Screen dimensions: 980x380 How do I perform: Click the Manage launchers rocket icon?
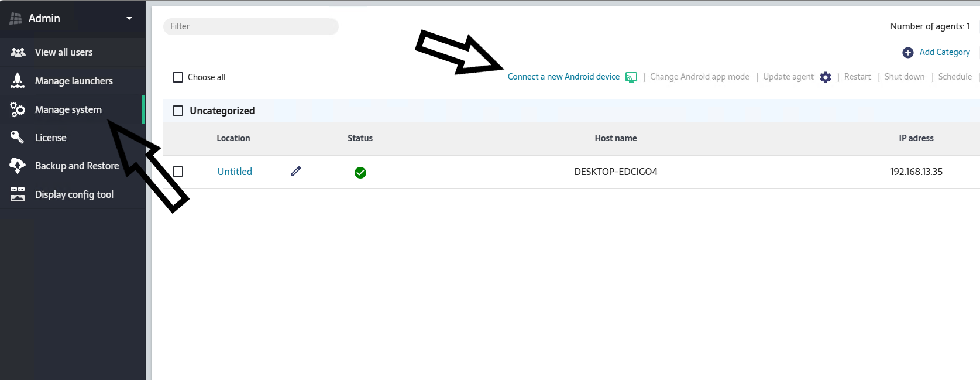(18, 81)
